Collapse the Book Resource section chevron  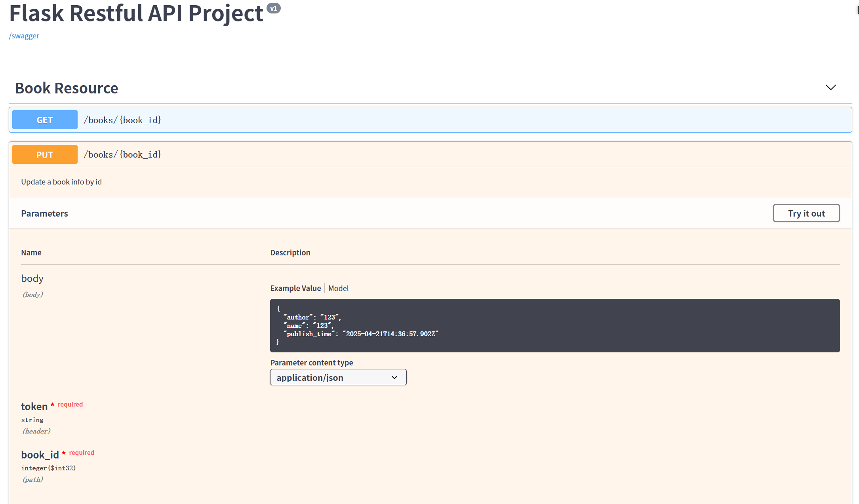(x=830, y=87)
